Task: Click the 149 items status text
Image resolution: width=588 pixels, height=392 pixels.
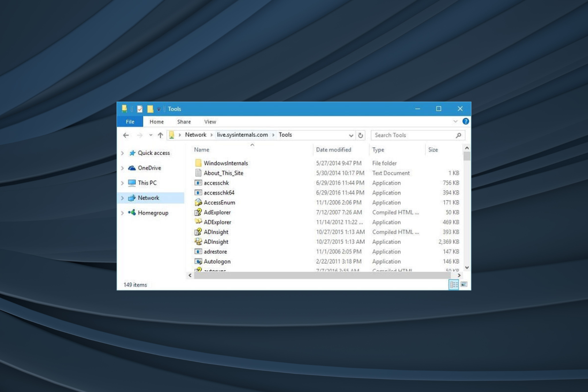Action: click(x=135, y=285)
